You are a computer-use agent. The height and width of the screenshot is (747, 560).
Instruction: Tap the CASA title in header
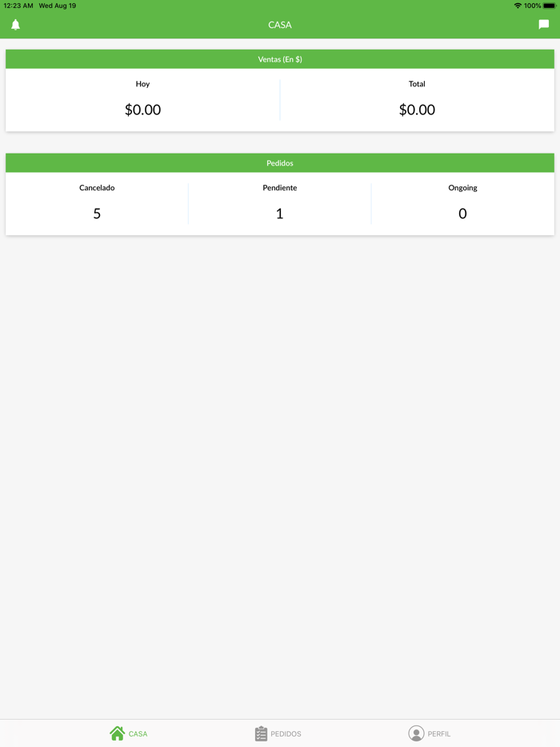pos(280,25)
